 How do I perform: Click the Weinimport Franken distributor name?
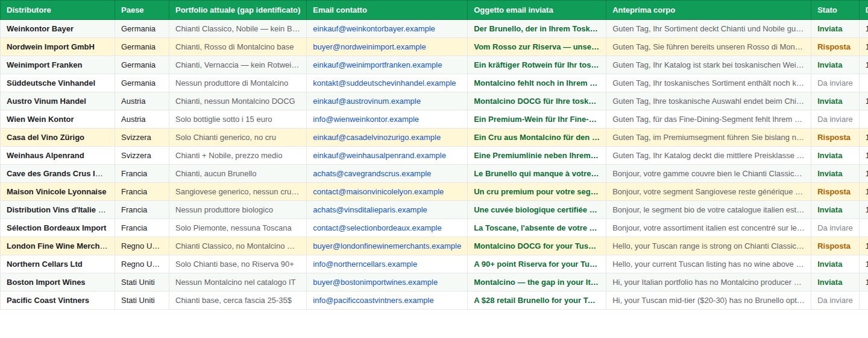45,65
